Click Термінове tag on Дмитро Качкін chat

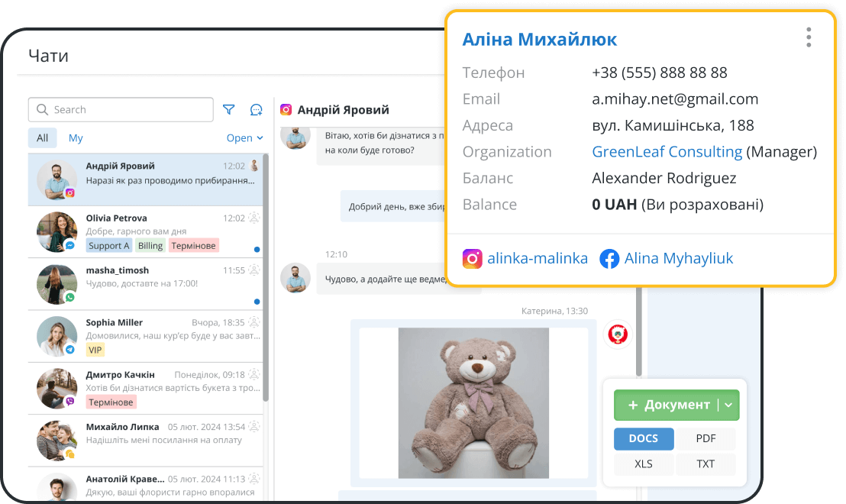tap(111, 402)
